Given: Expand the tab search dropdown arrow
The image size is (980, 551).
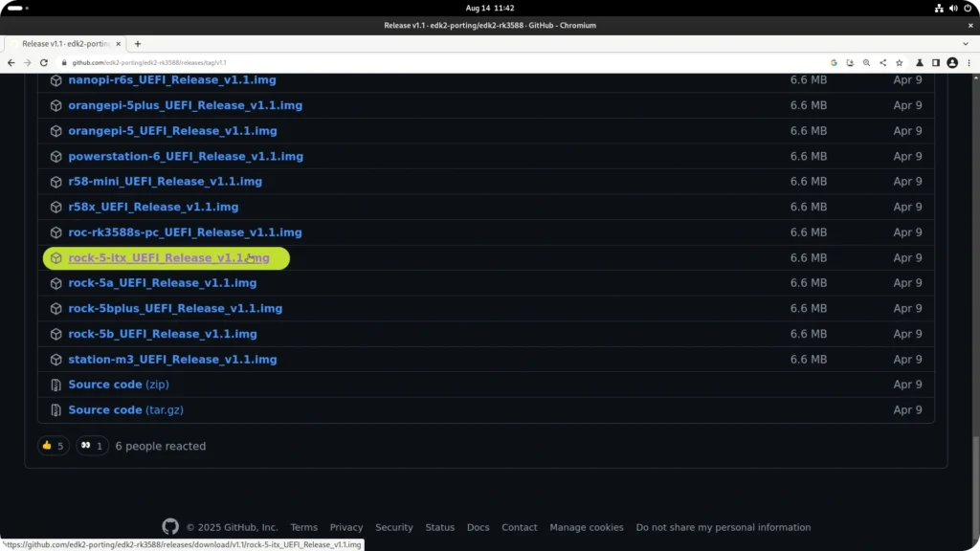Looking at the screenshot, I should 966,44.
